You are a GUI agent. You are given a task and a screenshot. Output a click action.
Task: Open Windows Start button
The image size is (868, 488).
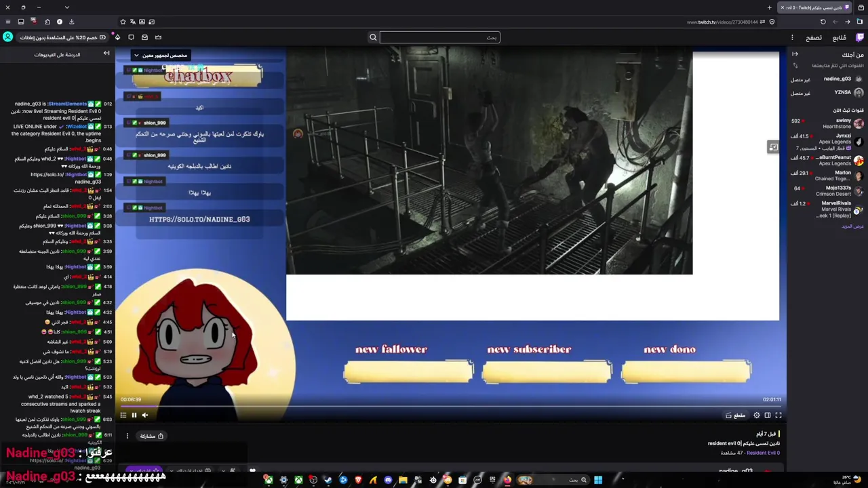coord(598,480)
